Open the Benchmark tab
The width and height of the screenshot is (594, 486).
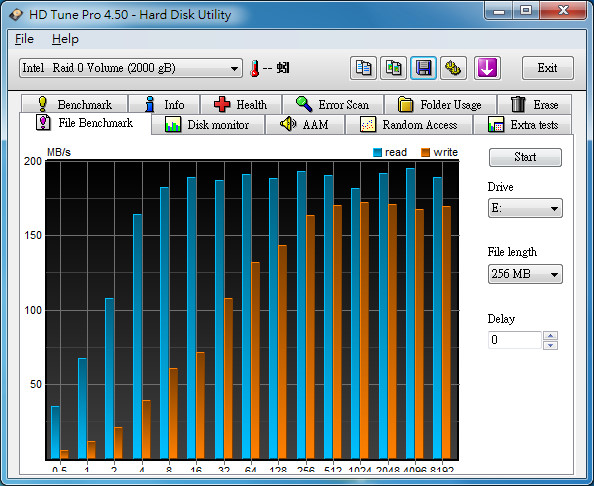pos(75,104)
